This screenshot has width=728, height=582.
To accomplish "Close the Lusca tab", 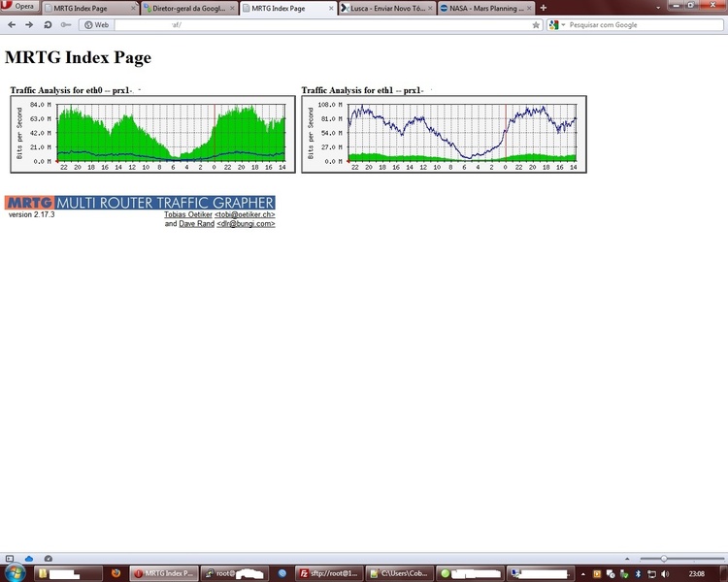I will click(430, 9).
